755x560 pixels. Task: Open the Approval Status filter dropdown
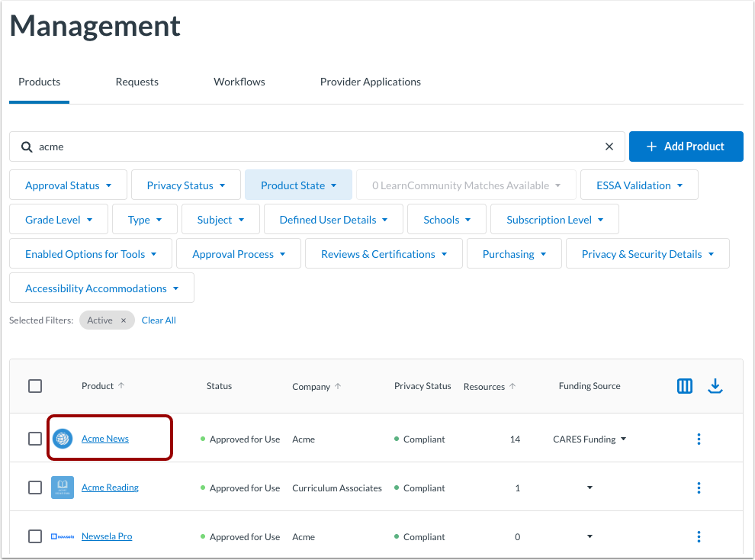(x=68, y=185)
